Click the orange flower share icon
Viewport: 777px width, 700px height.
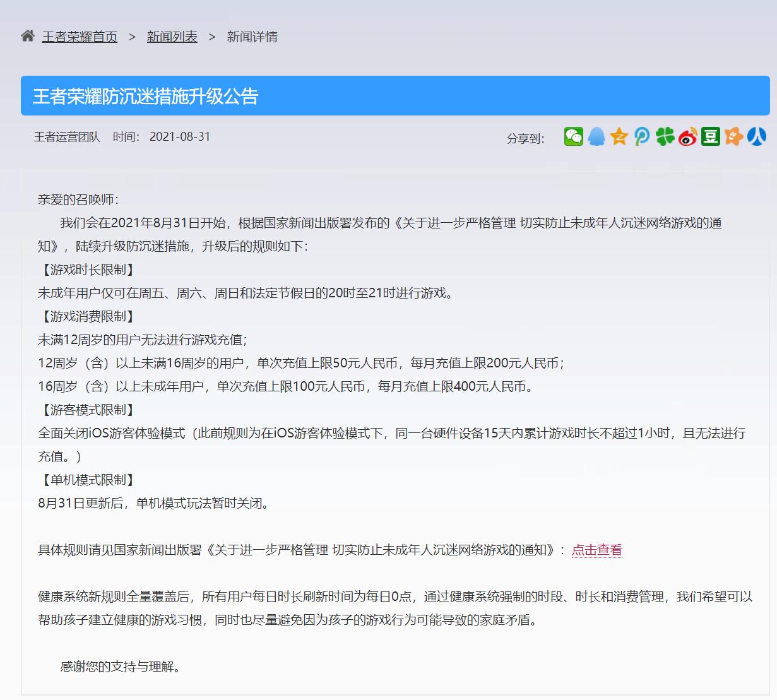(733, 136)
